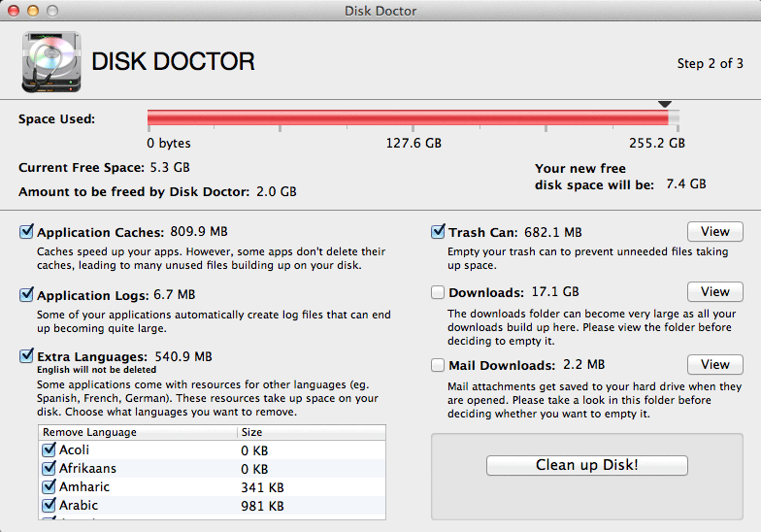The image size is (761, 532).
Task: Click the 5.3 GB current free space value
Action: coord(170,167)
